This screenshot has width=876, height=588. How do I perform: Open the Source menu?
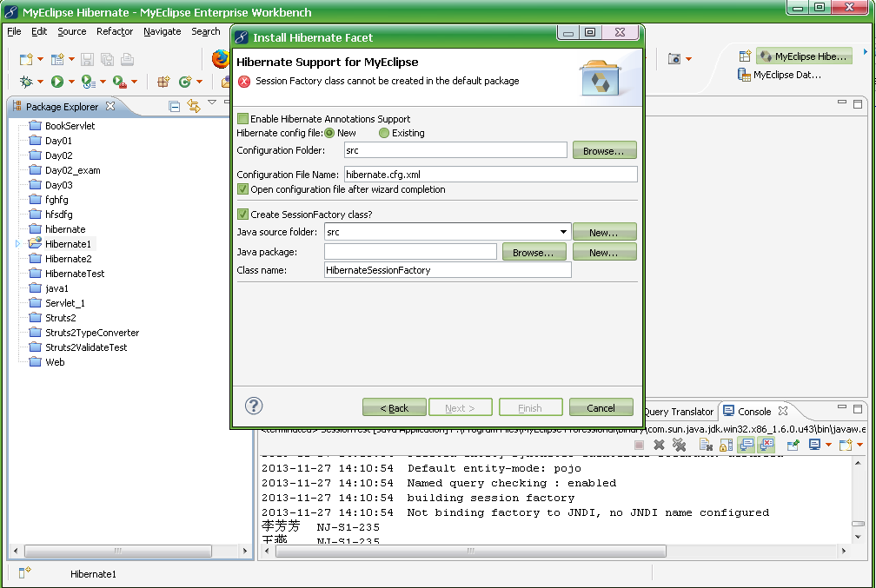pos(72,31)
